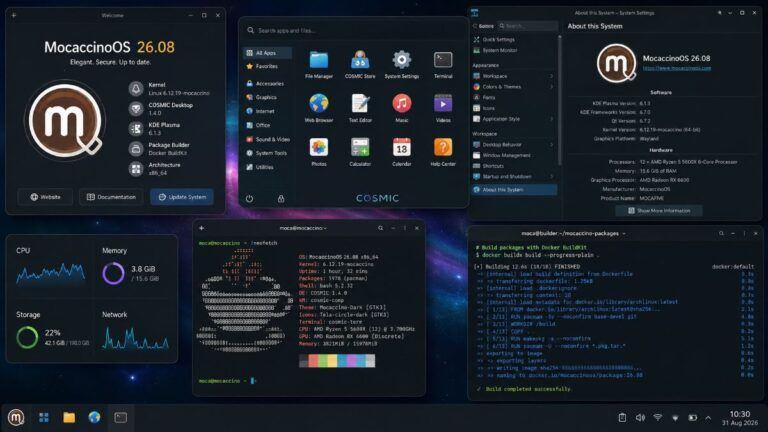768x432 pixels.
Task: Click the MocaccinoOS logo in the taskbar
Action: pos(16,417)
